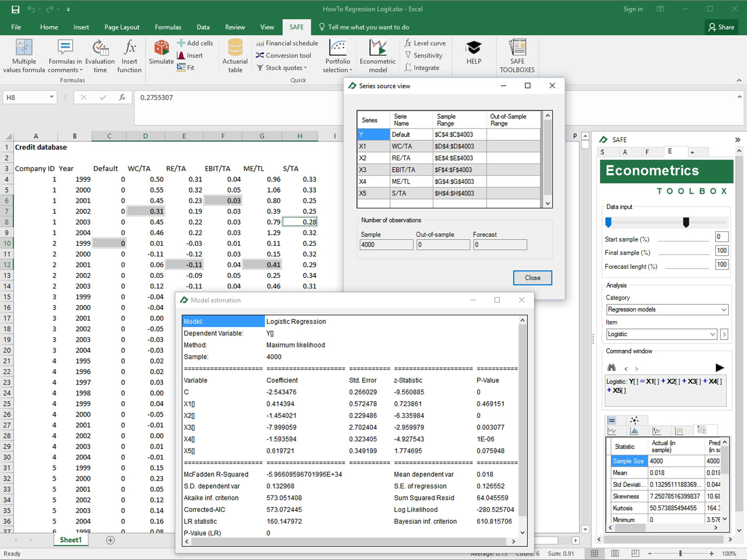Click the arrow button next to Item combo
747x560 pixels.
click(724, 334)
